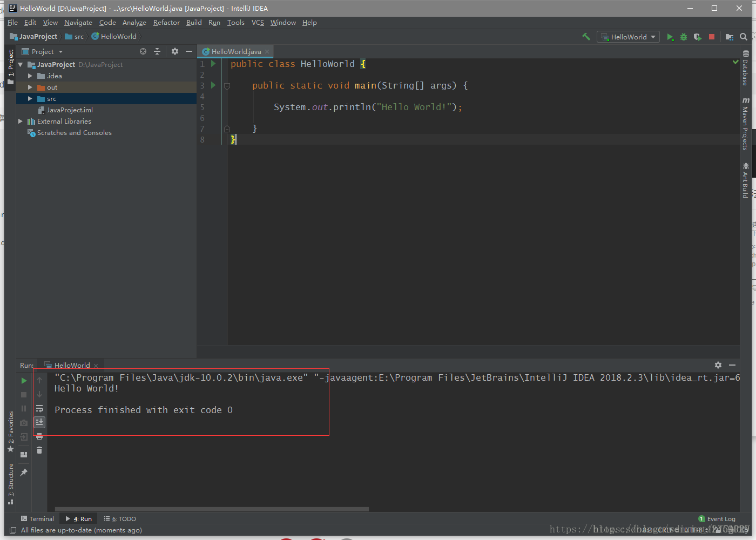Expand the .idea folder
Viewport: 756px width, 540px height.
click(x=30, y=76)
